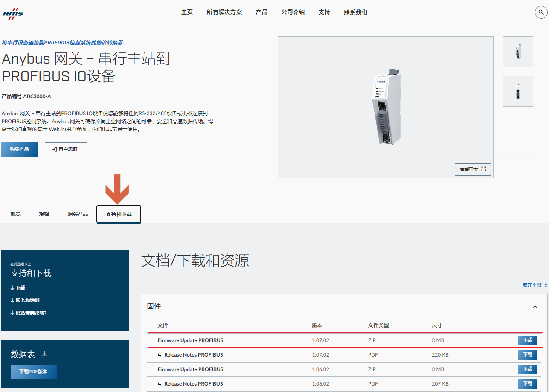Click the main gateway product image
This screenshot has width=549, height=392.
[386, 107]
